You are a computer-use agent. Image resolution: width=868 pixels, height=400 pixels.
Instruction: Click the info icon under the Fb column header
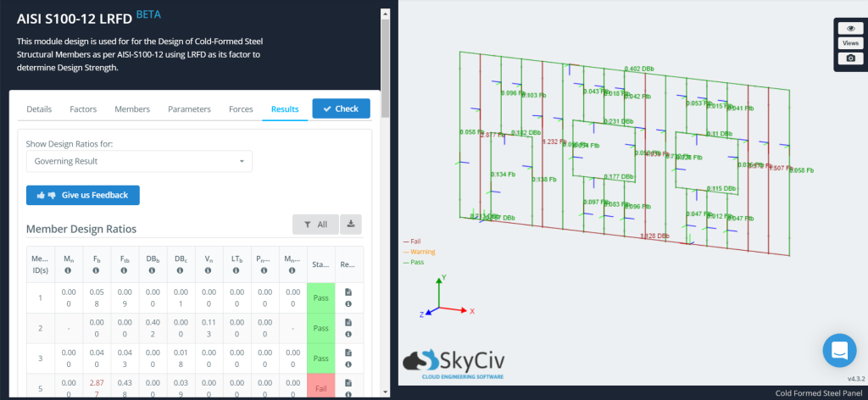point(96,271)
